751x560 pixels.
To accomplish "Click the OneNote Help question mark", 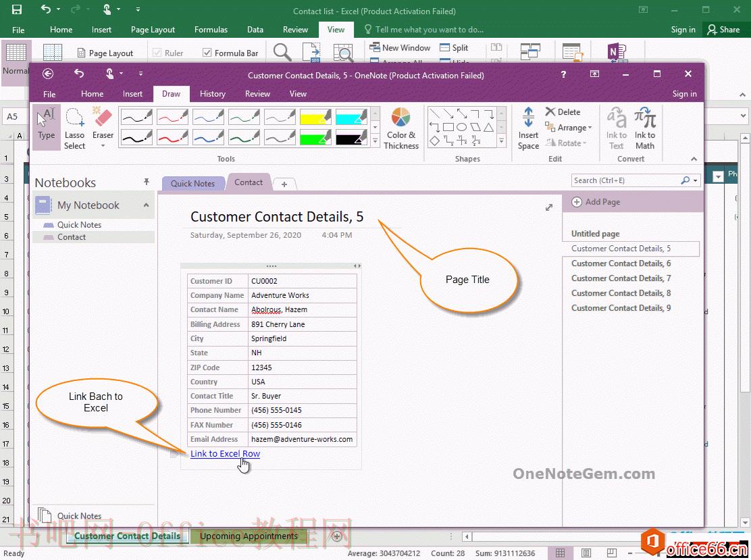I will pyautogui.click(x=563, y=74).
